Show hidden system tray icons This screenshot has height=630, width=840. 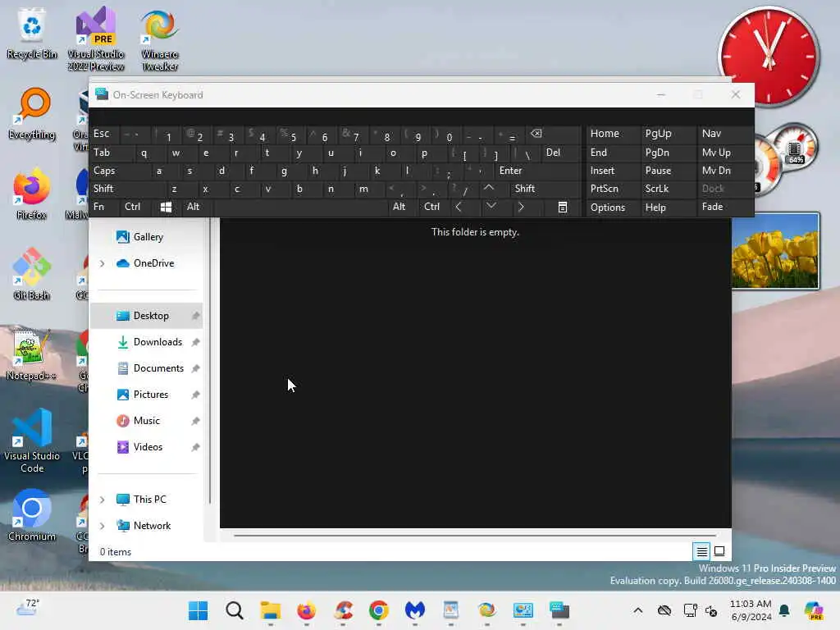pyautogui.click(x=637, y=610)
